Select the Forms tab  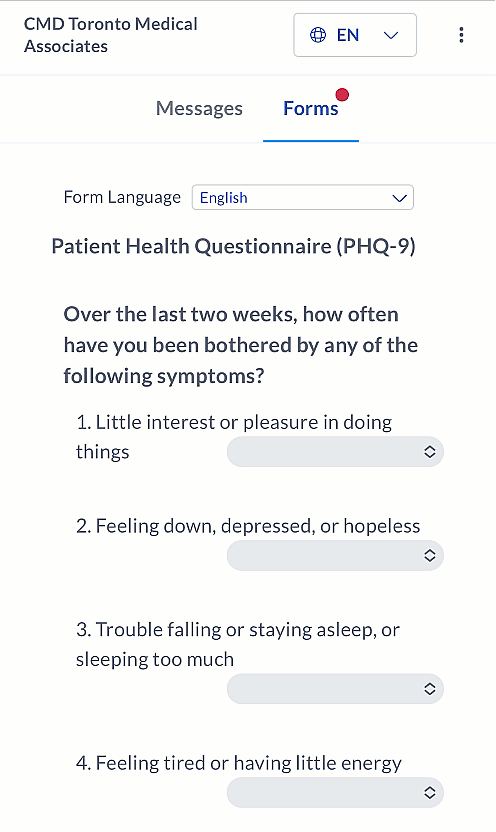pyautogui.click(x=311, y=108)
